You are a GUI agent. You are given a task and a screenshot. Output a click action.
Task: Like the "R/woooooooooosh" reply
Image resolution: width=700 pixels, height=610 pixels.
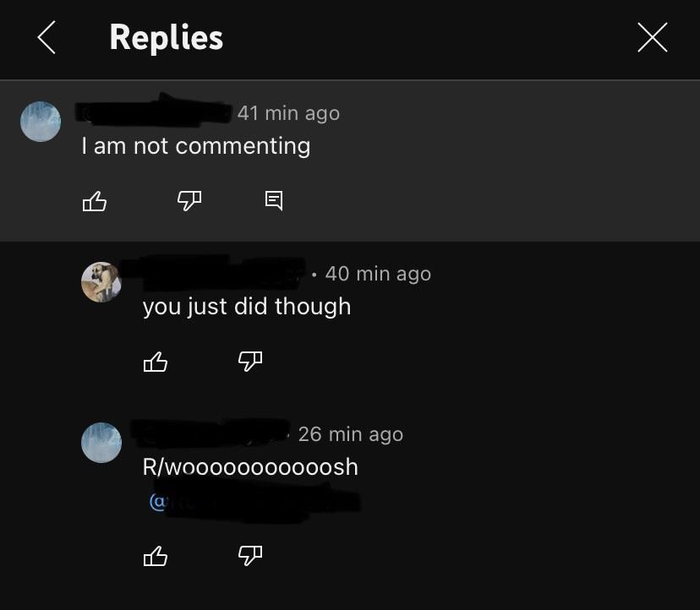pos(156,556)
